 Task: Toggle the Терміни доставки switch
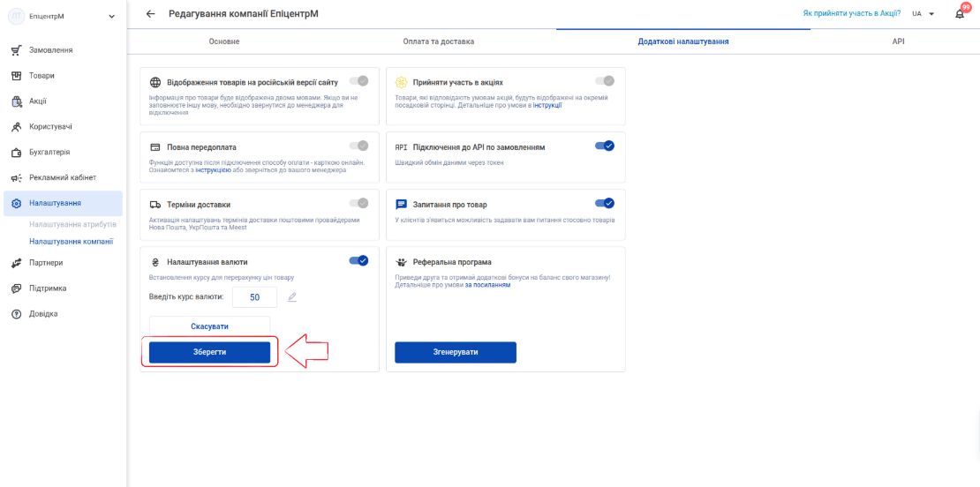(358, 203)
